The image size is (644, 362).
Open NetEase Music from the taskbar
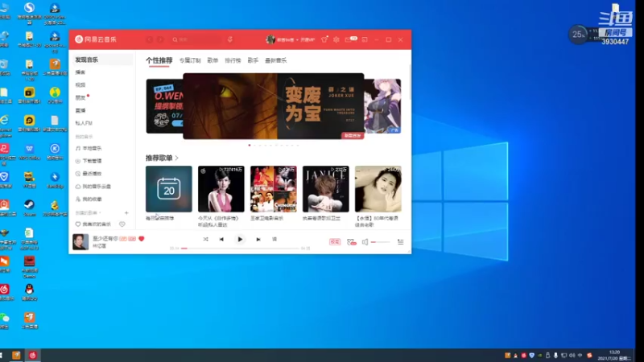[x=32, y=356]
